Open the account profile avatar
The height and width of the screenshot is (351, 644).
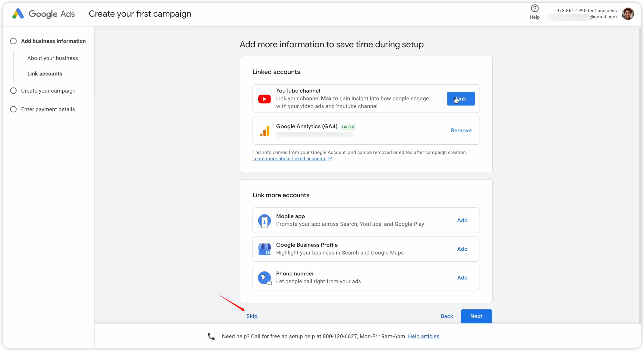(x=628, y=14)
